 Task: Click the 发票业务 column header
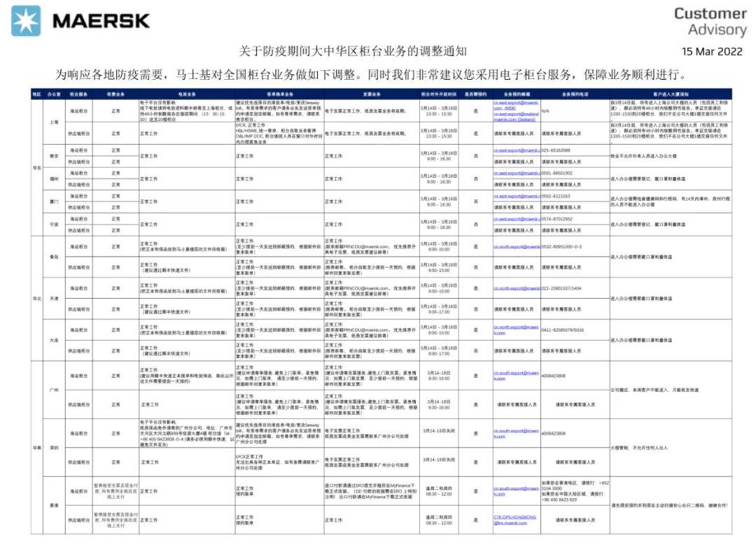(372, 94)
